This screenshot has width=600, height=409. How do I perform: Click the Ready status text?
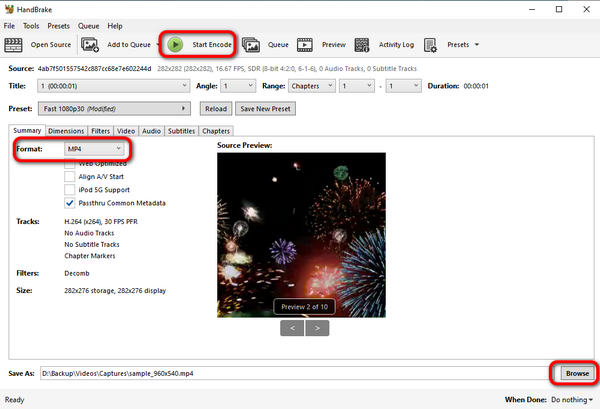[15, 400]
